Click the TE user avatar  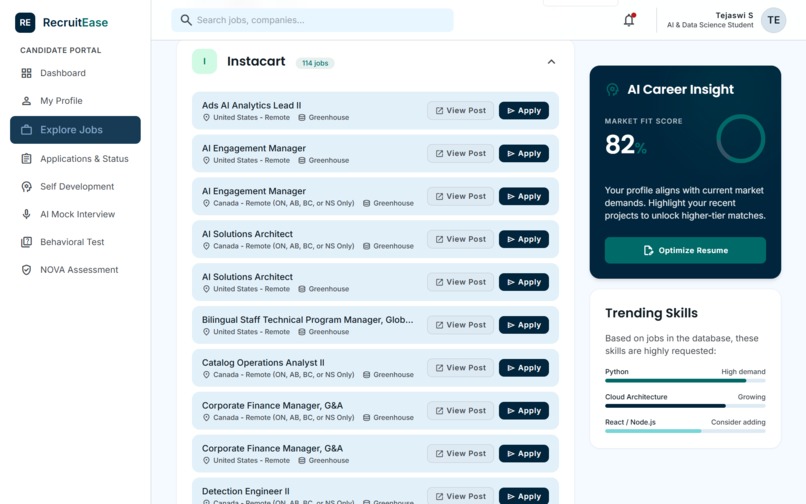click(x=773, y=21)
